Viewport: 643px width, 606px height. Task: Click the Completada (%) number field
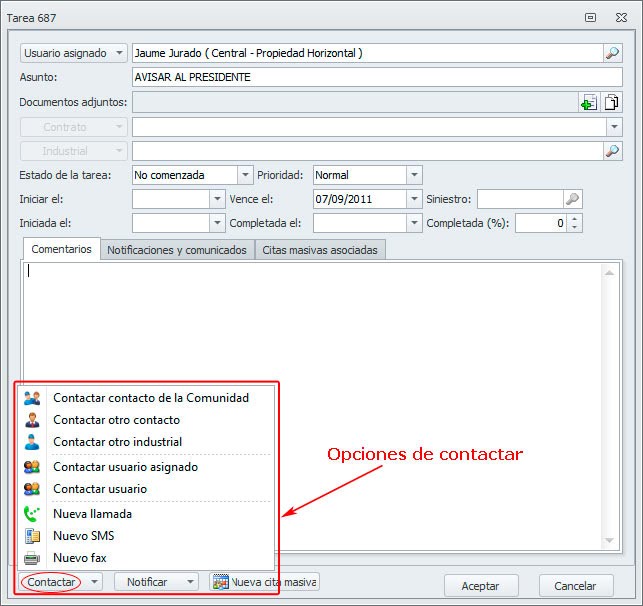click(x=541, y=223)
